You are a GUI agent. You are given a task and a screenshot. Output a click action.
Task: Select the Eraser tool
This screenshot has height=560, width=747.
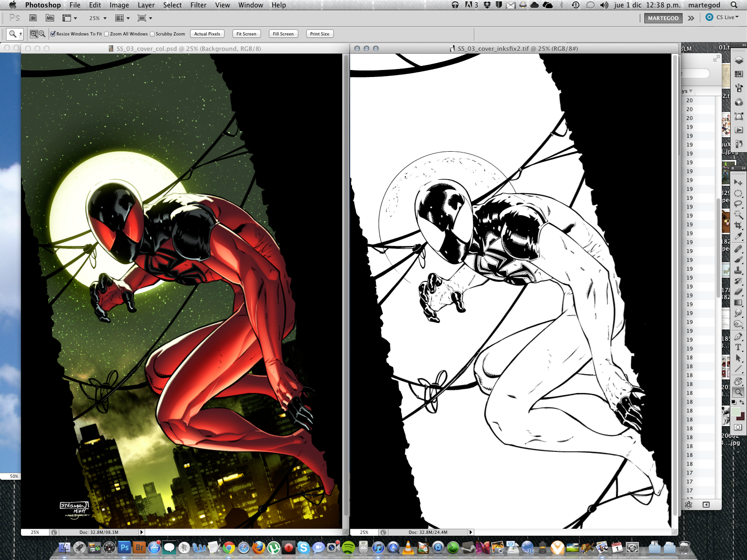coord(738,292)
